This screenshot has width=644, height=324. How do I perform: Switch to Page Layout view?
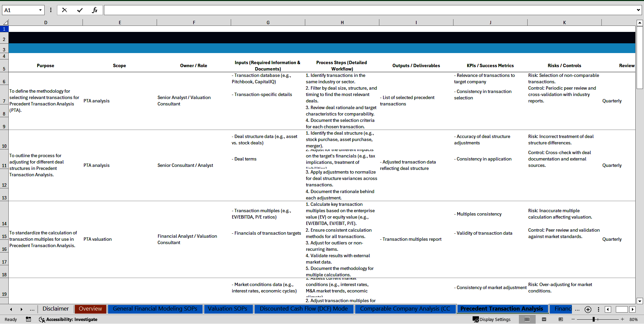click(544, 319)
